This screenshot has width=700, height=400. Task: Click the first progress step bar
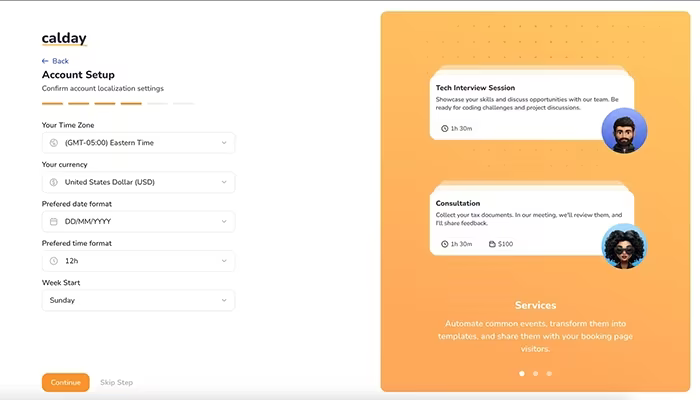(52, 104)
